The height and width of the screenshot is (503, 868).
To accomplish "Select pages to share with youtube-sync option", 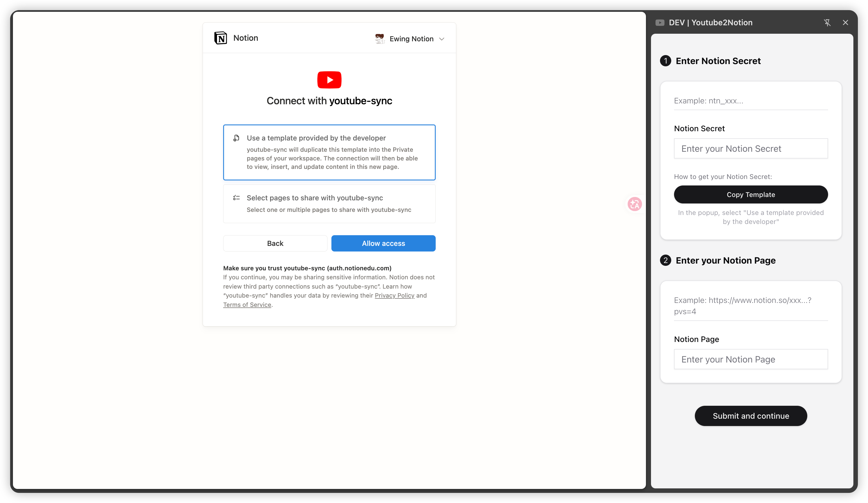I will point(329,203).
